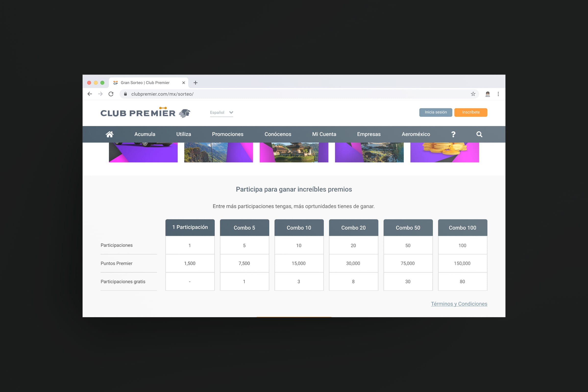Close the Gran Sorteo tab
This screenshot has height=392, width=588.
coord(184,83)
